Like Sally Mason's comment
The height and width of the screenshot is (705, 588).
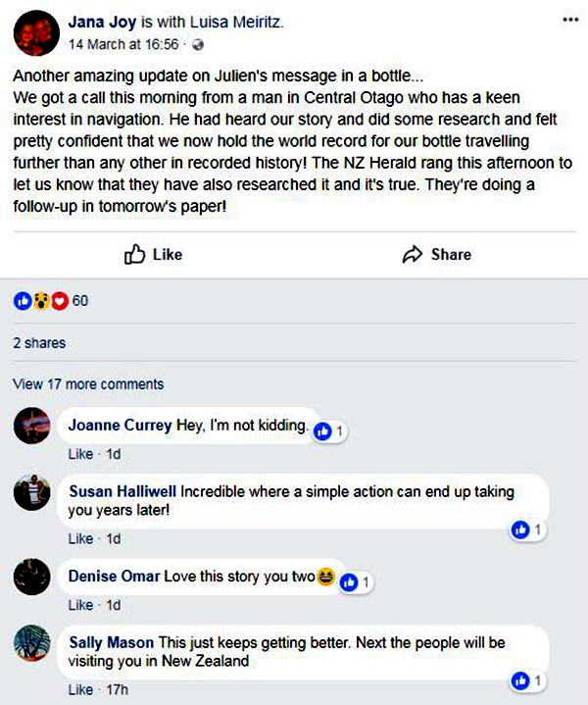click(x=80, y=690)
